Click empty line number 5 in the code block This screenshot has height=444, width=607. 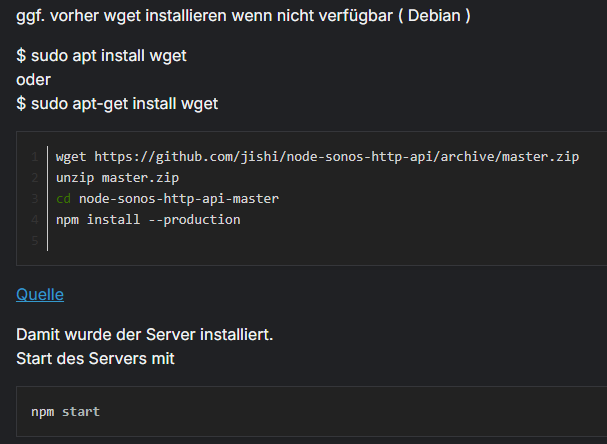(34, 240)
